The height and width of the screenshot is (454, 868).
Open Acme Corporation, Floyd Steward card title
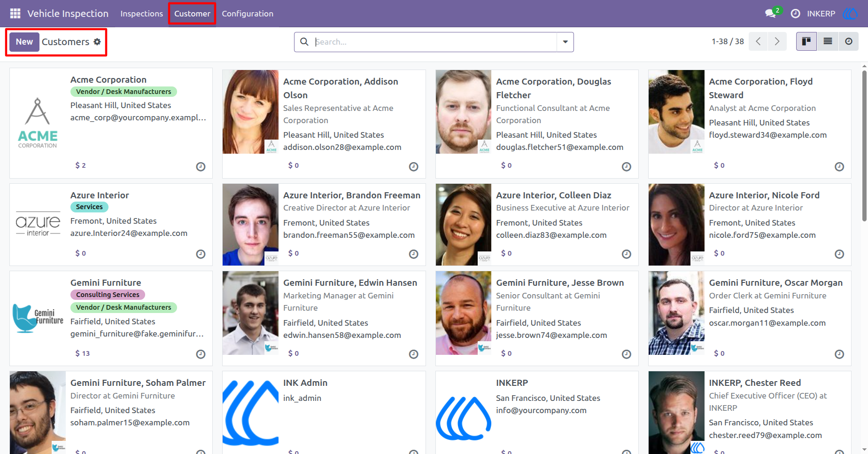point(761,88)
